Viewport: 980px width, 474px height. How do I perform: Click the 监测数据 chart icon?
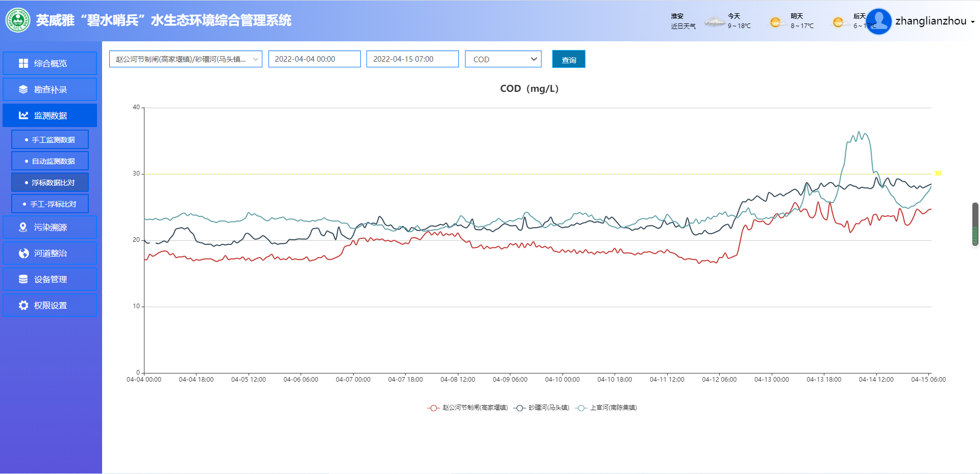click(x=23, y=115)
